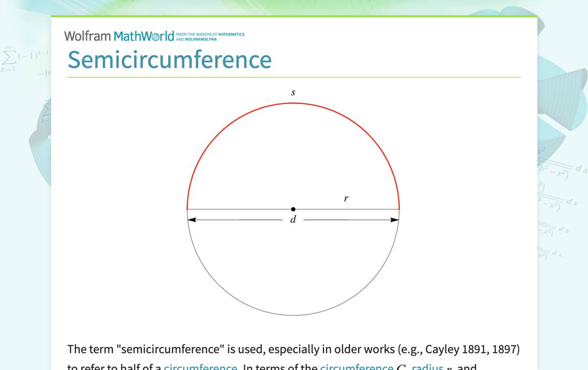Click the MathWorld globe icon
This screenshot has height=370, width=588.
coord(156,36)
